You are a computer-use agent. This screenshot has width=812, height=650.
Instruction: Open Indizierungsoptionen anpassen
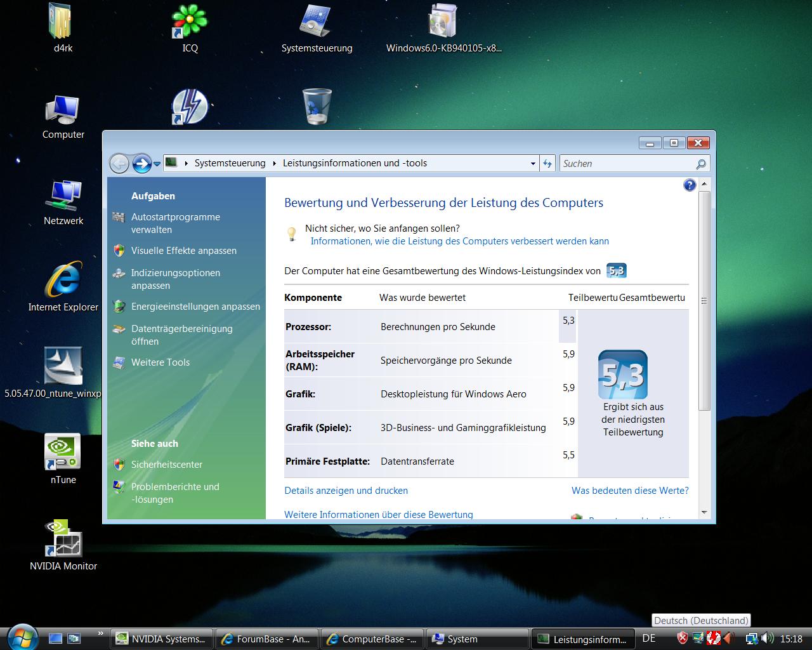pyautogui.click(x=176, y=279)
